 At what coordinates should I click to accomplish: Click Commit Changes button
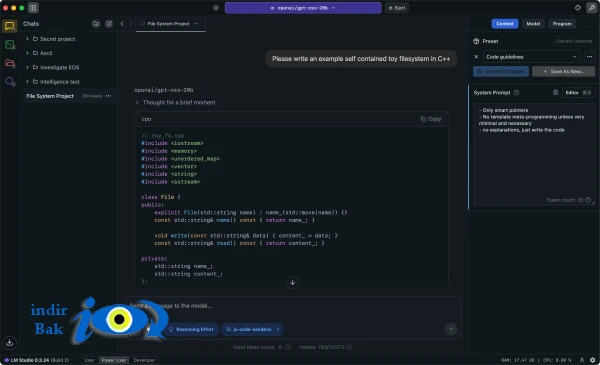pyautogui.click(x=501, y=72)
